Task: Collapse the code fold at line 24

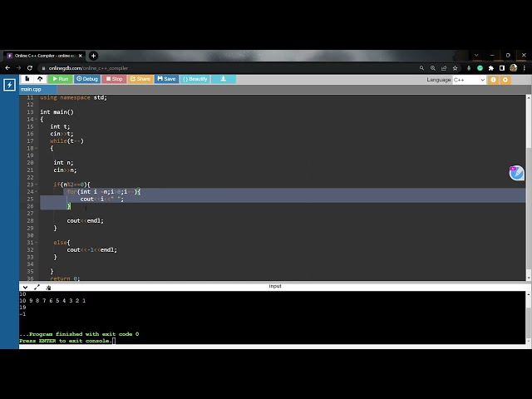Action: 37,192
